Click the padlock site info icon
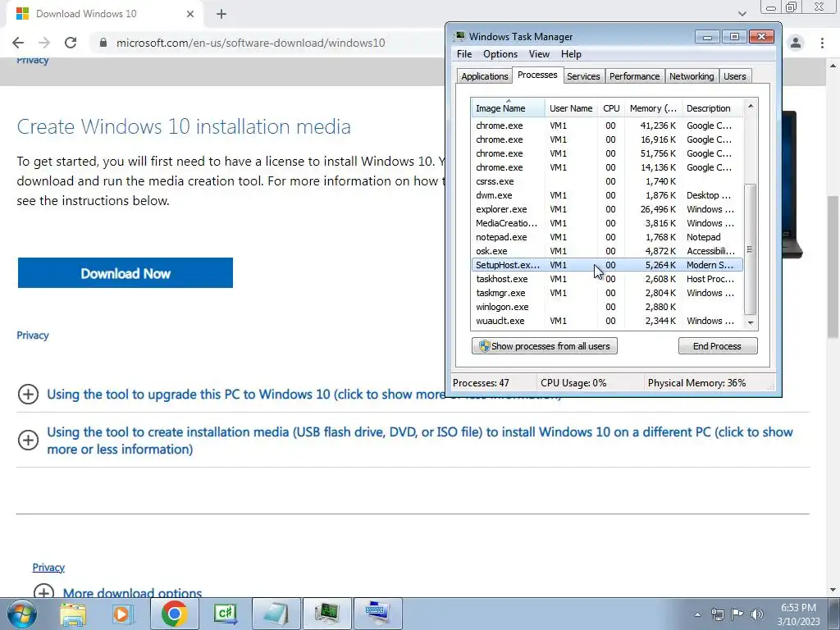This screenshot has width=840, height=630. 103,43
